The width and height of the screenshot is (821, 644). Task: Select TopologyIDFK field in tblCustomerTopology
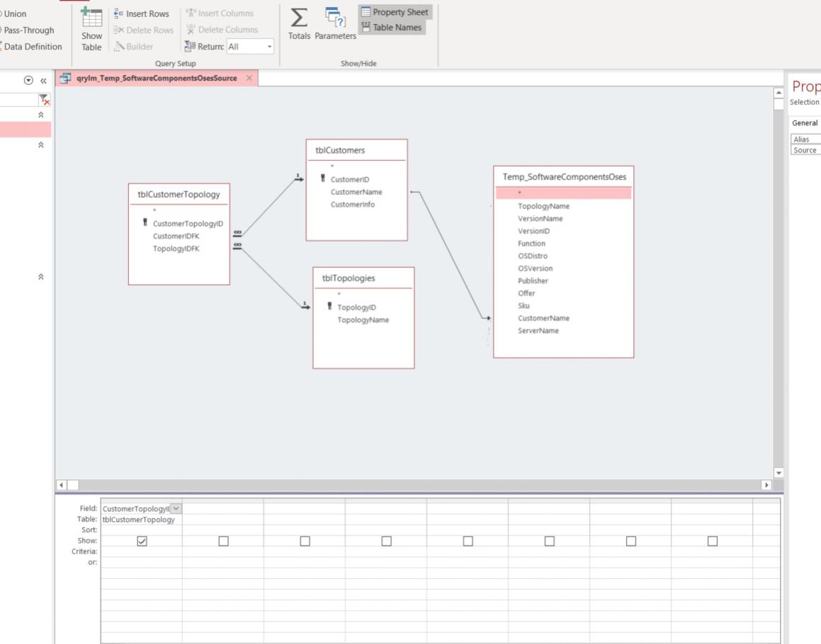pos(176,249)
